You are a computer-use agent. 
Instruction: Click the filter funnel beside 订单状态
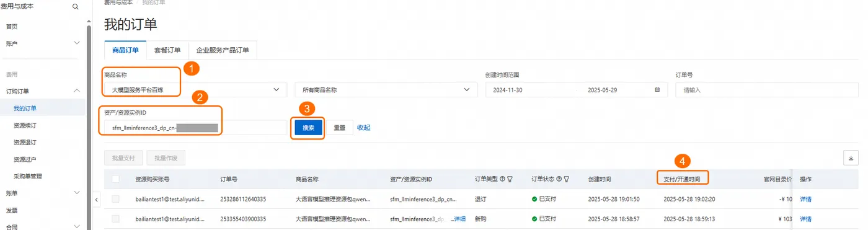[567, 179]
